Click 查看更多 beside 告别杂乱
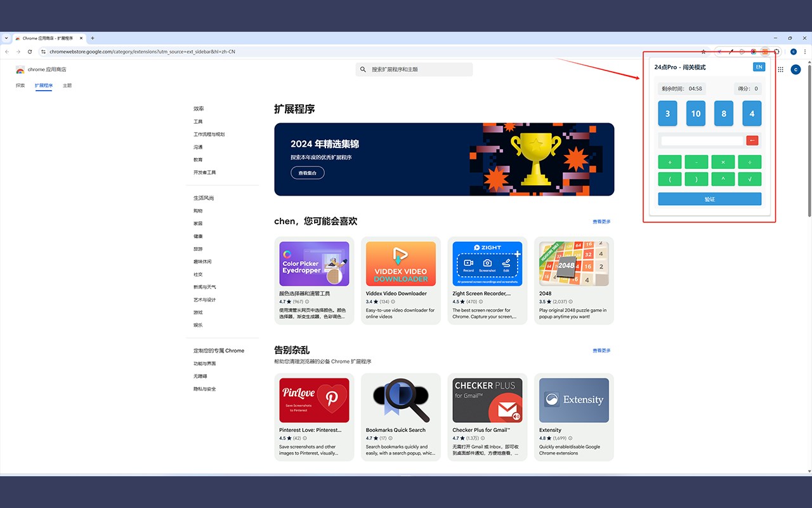Image resolution: width=812 pixels, height=508 pixels. [601, 351]
